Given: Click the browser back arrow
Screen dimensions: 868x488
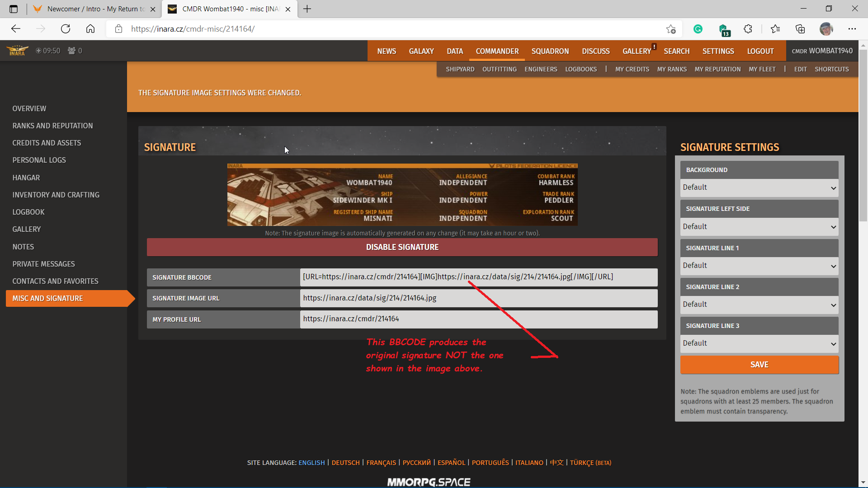Looking at the screenshot, I should pos(16,29).
